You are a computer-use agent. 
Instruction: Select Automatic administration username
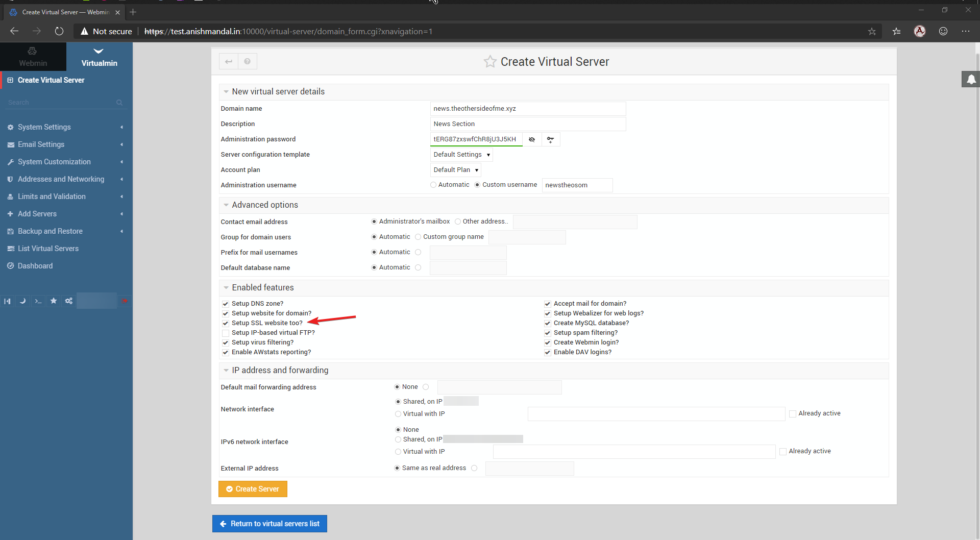[x=433, y=185]
